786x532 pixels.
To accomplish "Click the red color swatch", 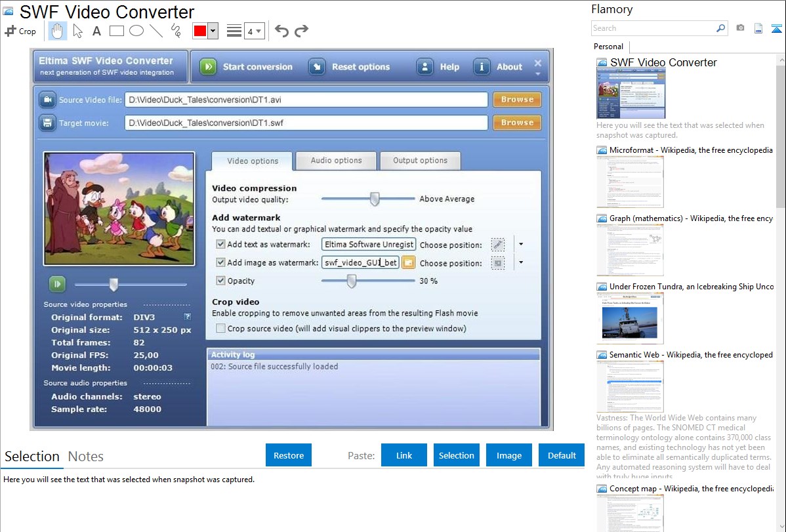I will coord(200,31).
